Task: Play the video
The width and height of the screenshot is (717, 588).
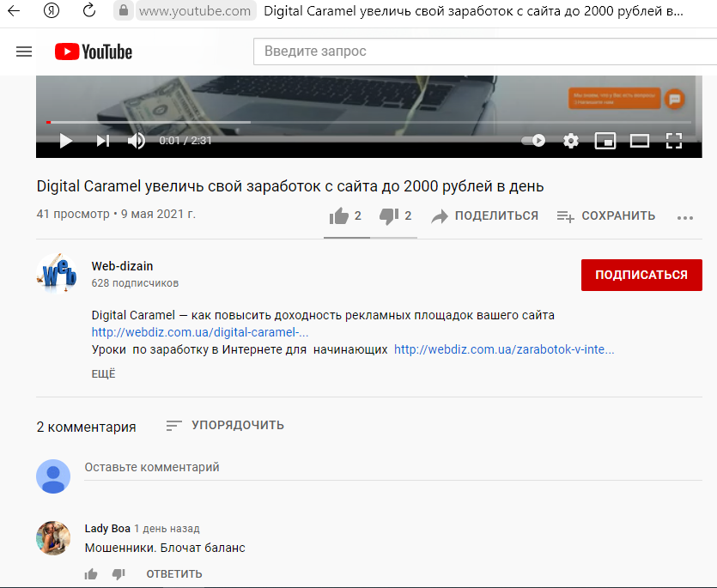Action: point(66,141)
